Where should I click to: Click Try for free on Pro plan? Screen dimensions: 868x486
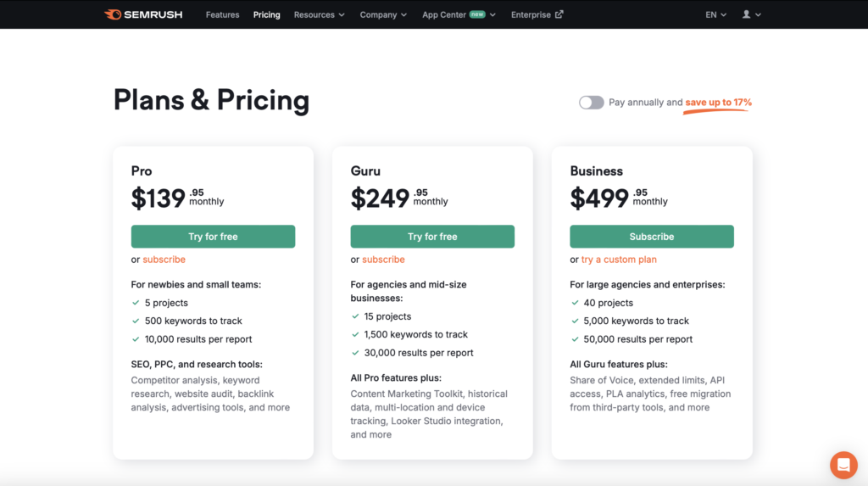(213, 237)
